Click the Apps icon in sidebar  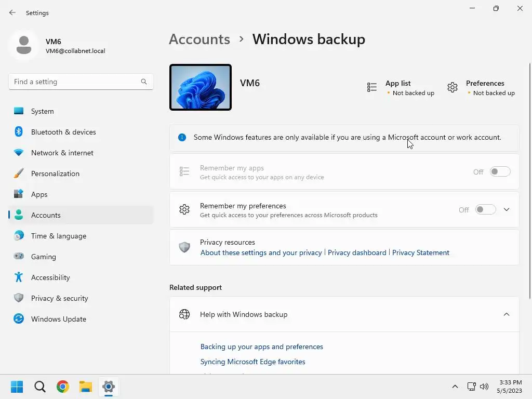(19, 194)
